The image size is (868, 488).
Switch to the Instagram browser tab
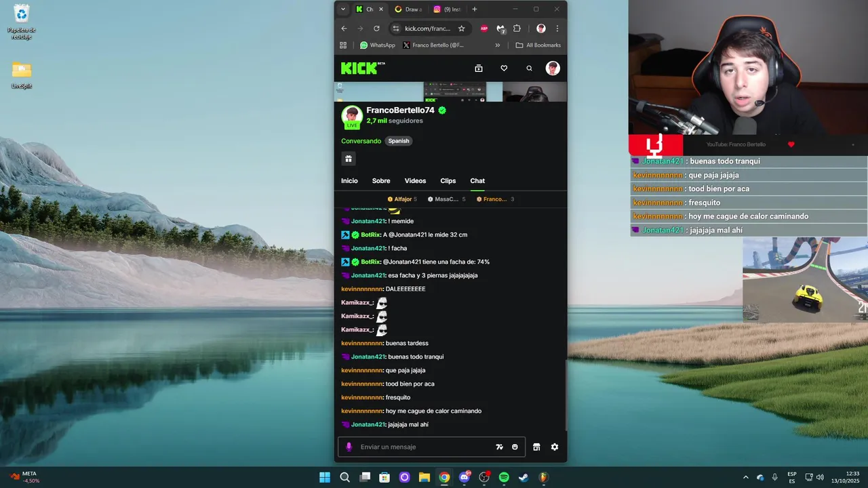[448, 9]
